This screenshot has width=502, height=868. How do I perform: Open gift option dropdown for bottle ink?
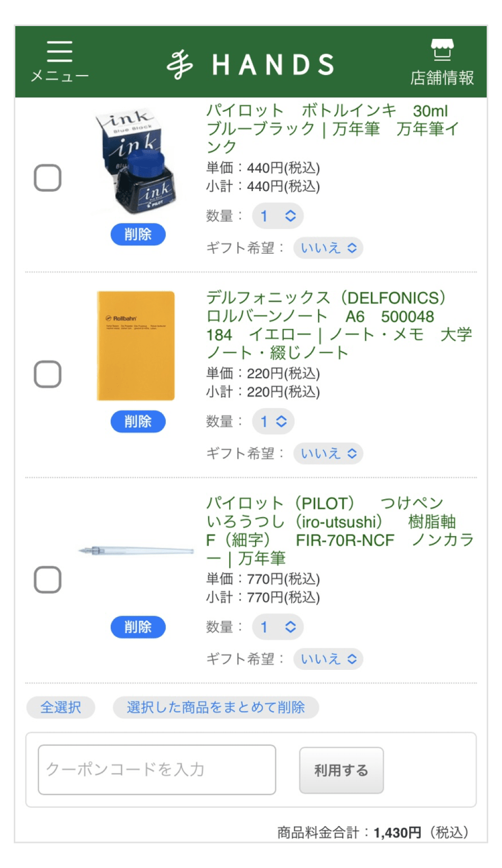(328, 248)
